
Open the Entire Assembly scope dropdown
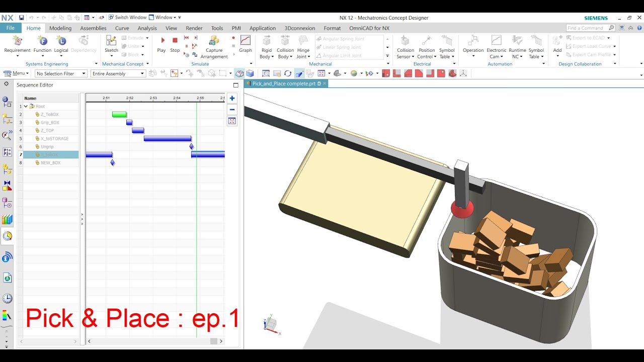tap(118, 73)
